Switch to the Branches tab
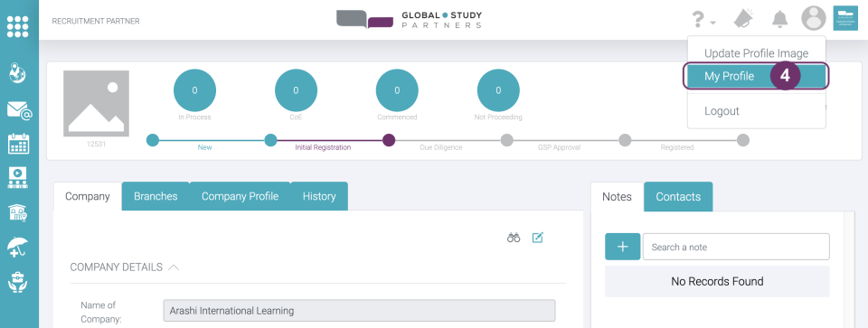868x328 pixels. tap(156, 196)
